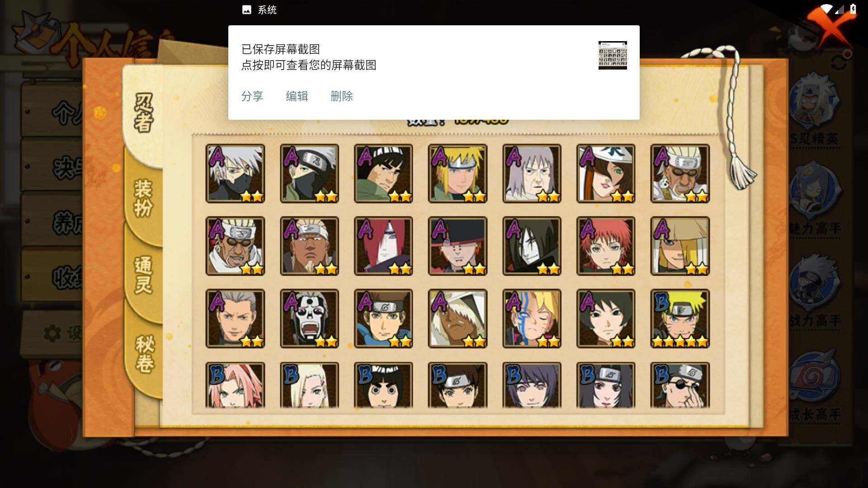Switch to the 秘卷 side tab
Image resolution: width=868 pixels, height=488 pixels.
pos(145,353)
